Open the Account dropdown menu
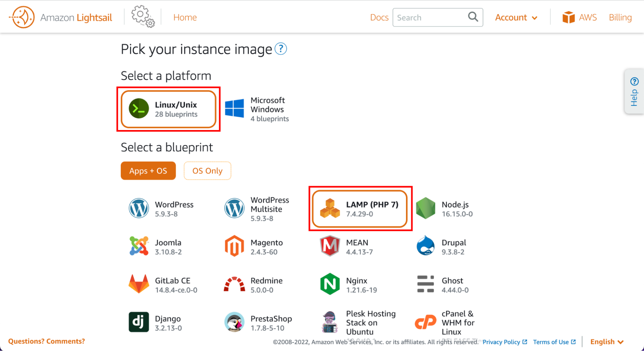Image resolution: width=644 pixels, height=351 pixels. click(x=516, y=17)
